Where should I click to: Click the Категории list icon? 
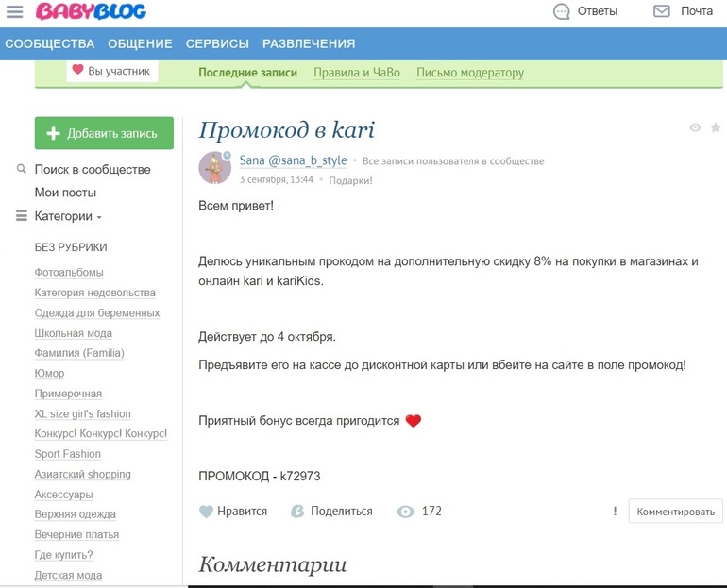click(x=22, y=216)
